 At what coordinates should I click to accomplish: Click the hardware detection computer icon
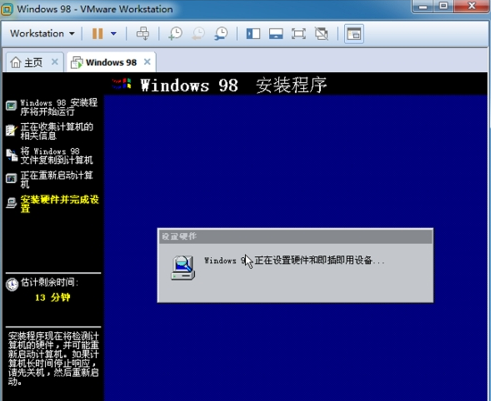coord(183,268)
